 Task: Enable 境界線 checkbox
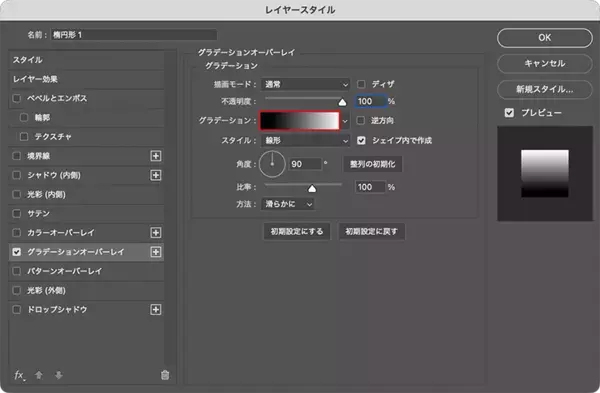tap(16, 156)
